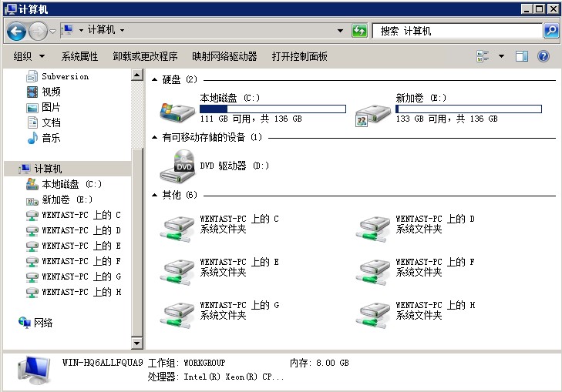The width and height of the screenshot is (562, 392).
Task: Click the sidebar scrollbar down arrow
Action: pos(137,343)
